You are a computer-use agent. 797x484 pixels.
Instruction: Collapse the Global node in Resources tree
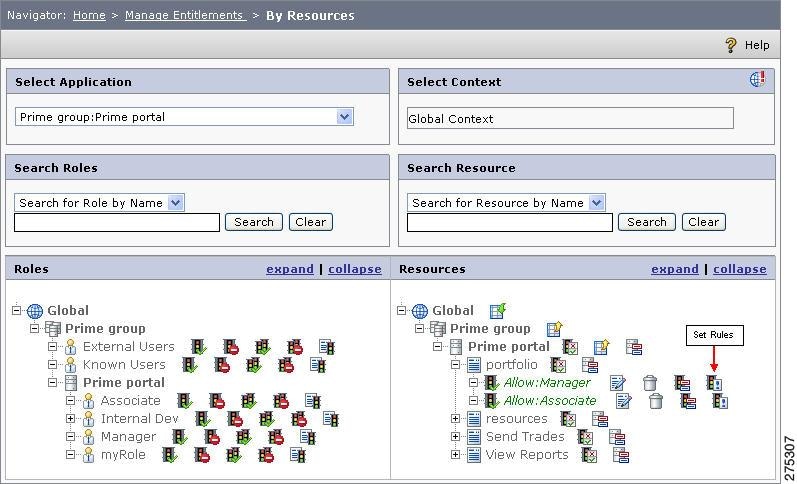click(x=402, y=310)
